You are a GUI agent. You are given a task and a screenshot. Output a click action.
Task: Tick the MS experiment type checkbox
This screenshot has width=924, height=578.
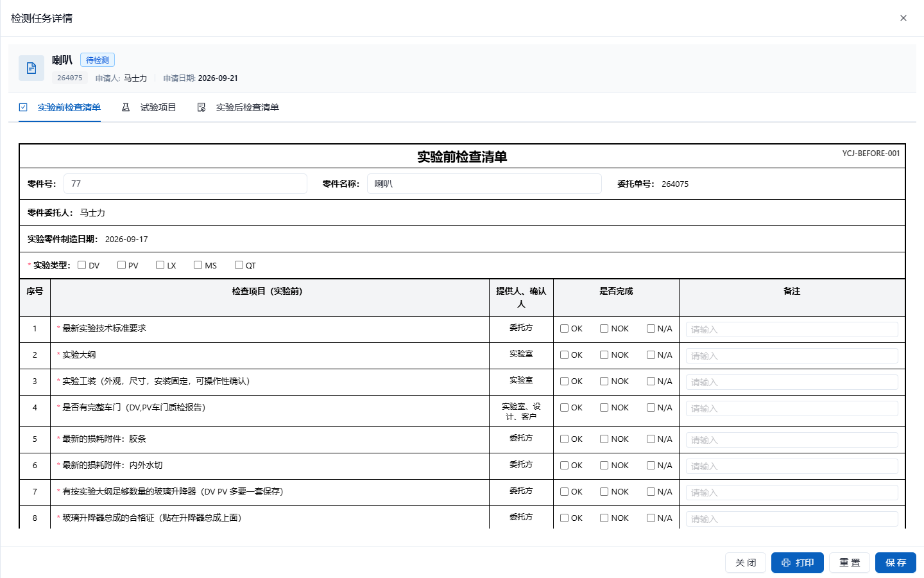click(198, 265)
